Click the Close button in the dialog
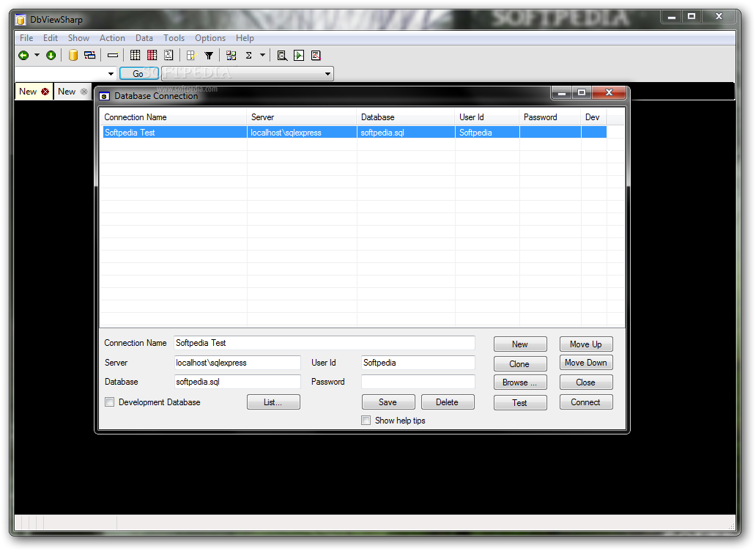The height and width of the screenshot is (551, 756). tap(586, 382)
